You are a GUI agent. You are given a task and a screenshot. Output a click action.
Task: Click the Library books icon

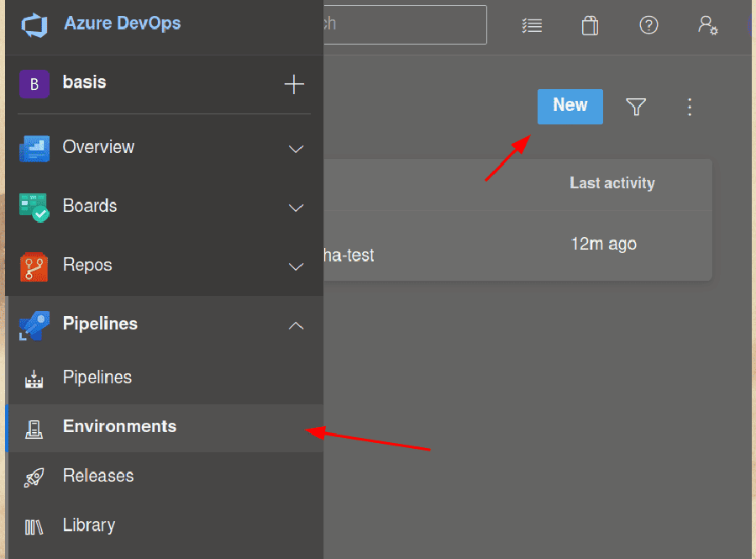pyautogui.click(x=34, y=527)
